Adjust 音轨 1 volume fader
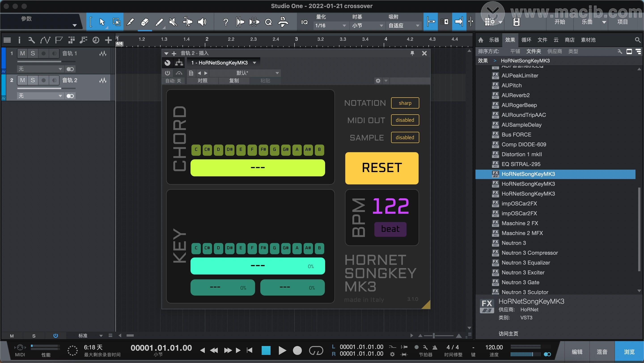Viewport: 644px width, 363px height. (46, 62)
